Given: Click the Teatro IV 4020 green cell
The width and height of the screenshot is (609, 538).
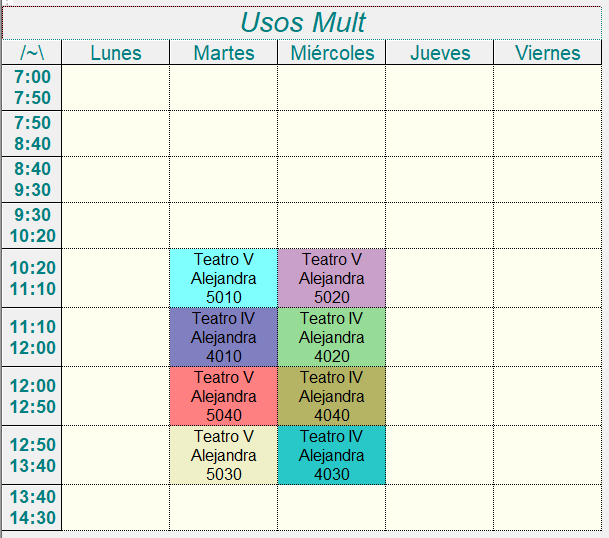Looking at the screenshot, I should point(332,337).
